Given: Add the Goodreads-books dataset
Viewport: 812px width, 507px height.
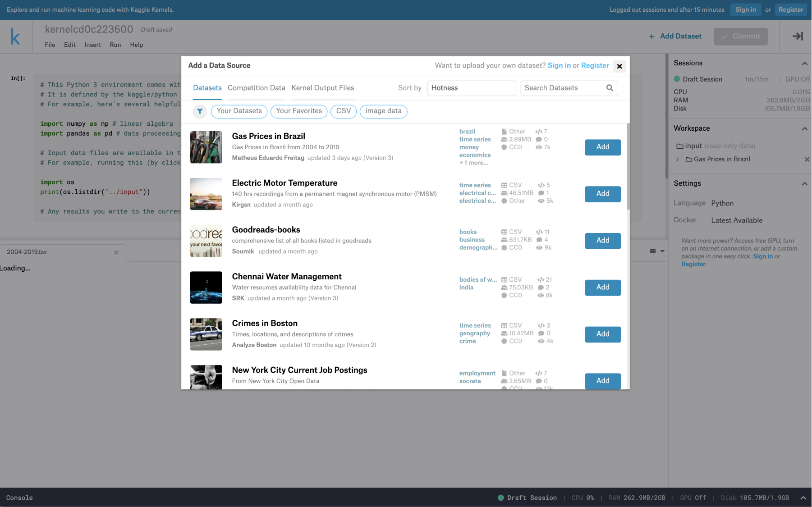Looking at the screenshot, I should (x=602, y=241).
